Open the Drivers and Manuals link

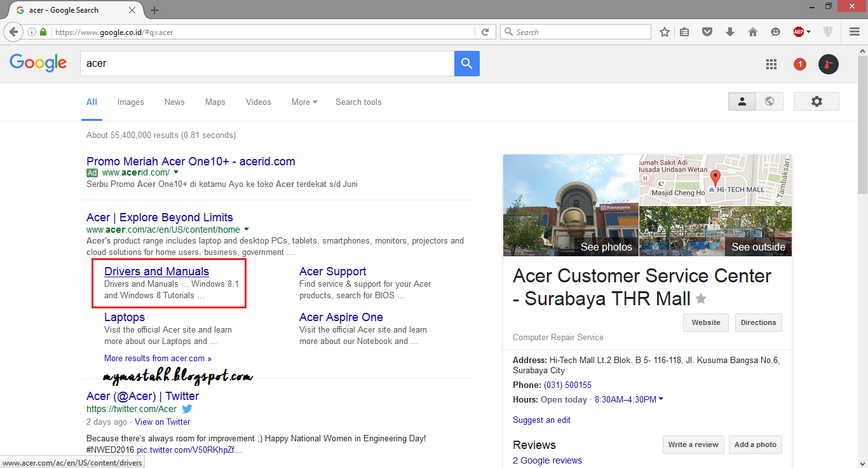(157, 272)
